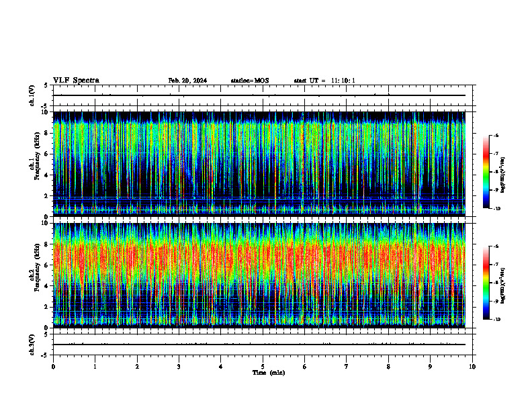Click the "VLF Spectra" plot title

click(76, 81)
